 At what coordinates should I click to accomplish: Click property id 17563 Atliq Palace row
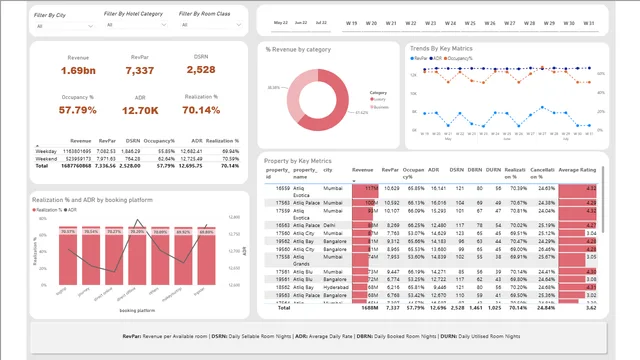pos(431,203)
